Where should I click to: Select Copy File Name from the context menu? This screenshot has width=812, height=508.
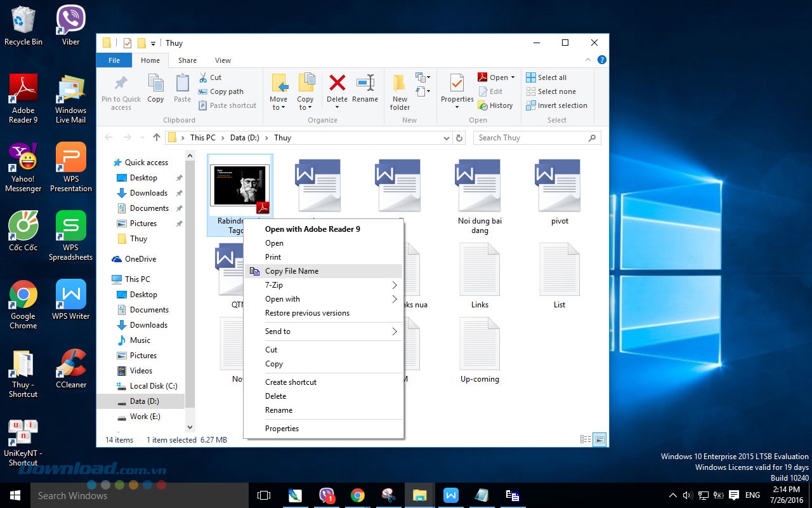pyautogui.click(x=292, y=271)
